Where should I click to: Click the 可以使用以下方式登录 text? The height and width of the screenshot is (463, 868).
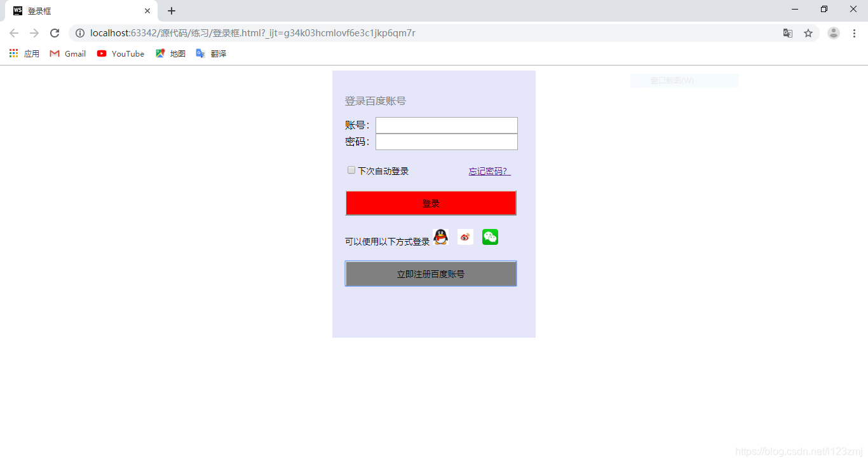point(388,242)
